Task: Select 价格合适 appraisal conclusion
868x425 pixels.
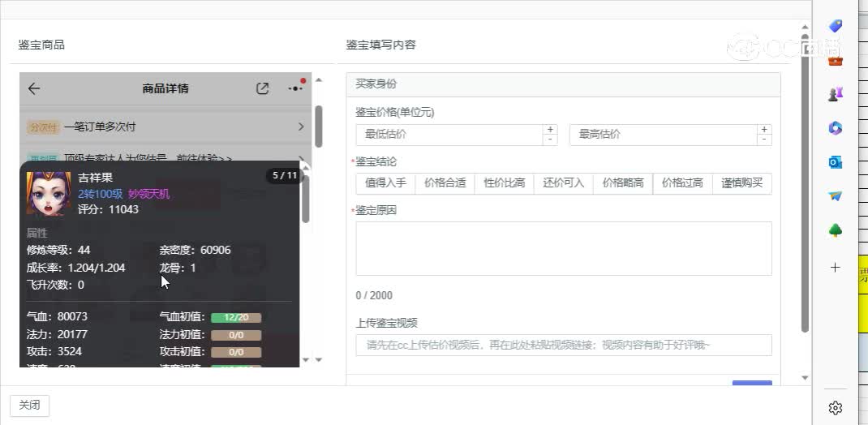Action: (445, 183)
